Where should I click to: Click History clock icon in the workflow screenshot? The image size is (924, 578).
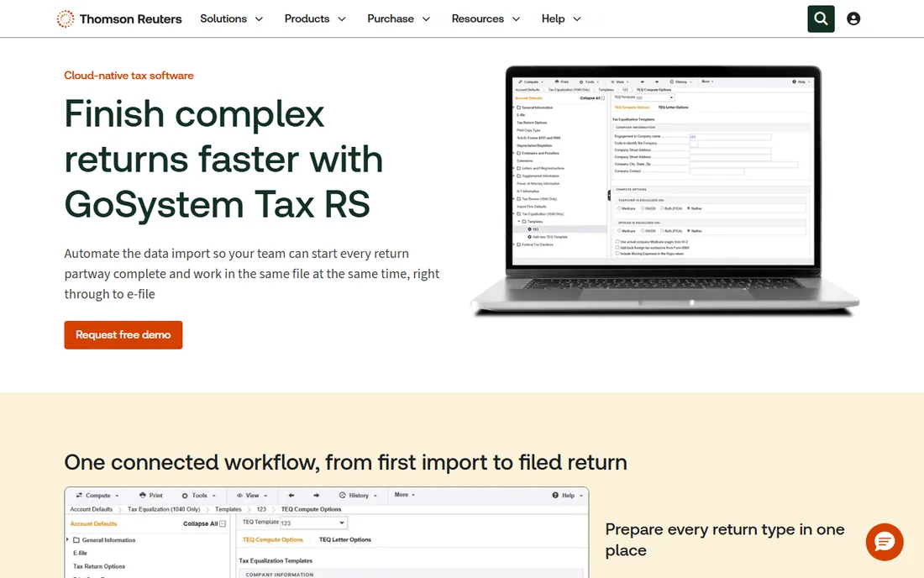(x=343, y=496)
